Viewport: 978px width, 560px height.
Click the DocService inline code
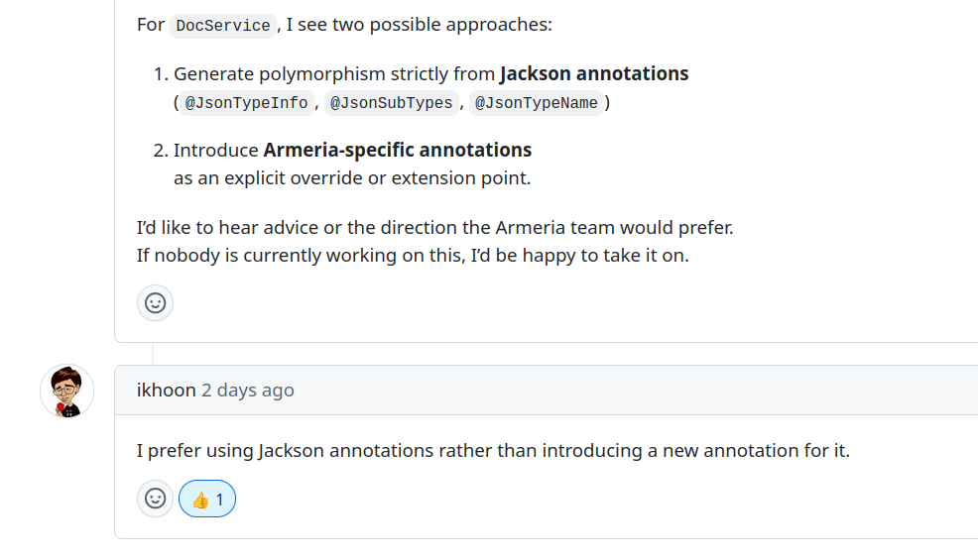(x=222, y=26)
